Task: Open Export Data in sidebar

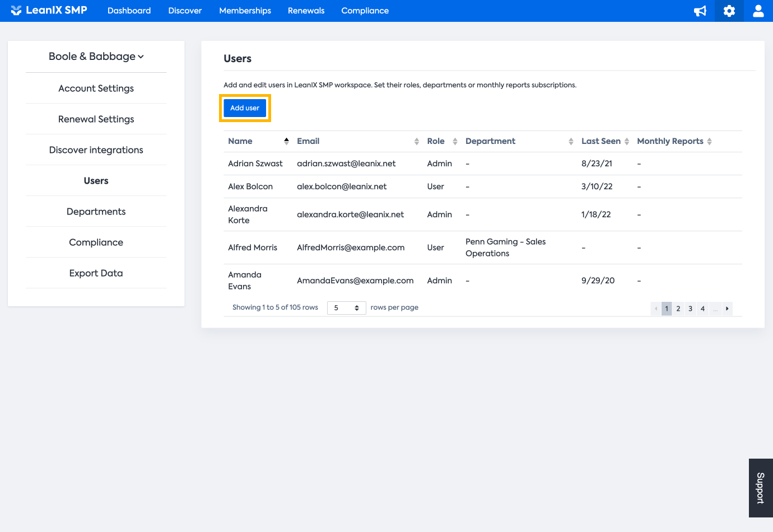Action: click(x=96, y=273)
